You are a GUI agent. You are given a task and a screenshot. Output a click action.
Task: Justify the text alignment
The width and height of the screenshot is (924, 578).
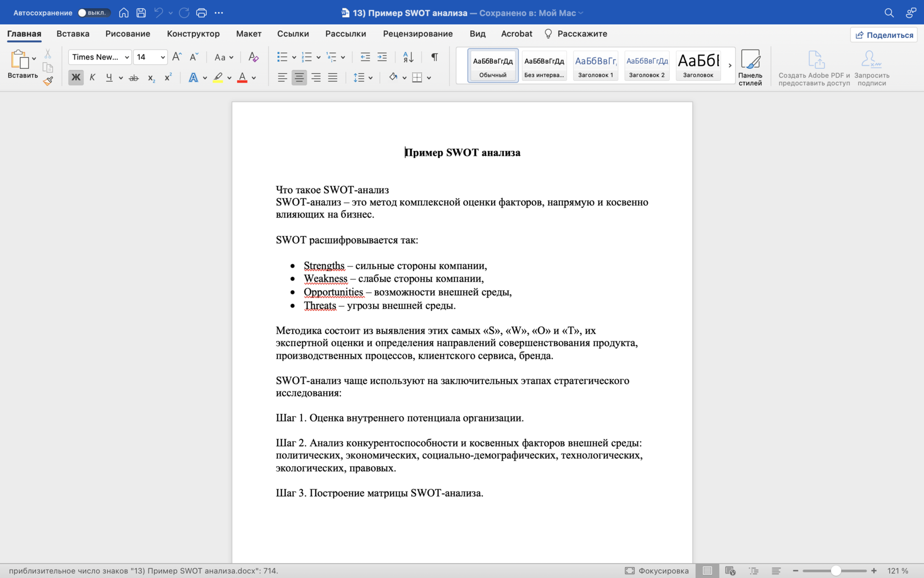(333, 78)
